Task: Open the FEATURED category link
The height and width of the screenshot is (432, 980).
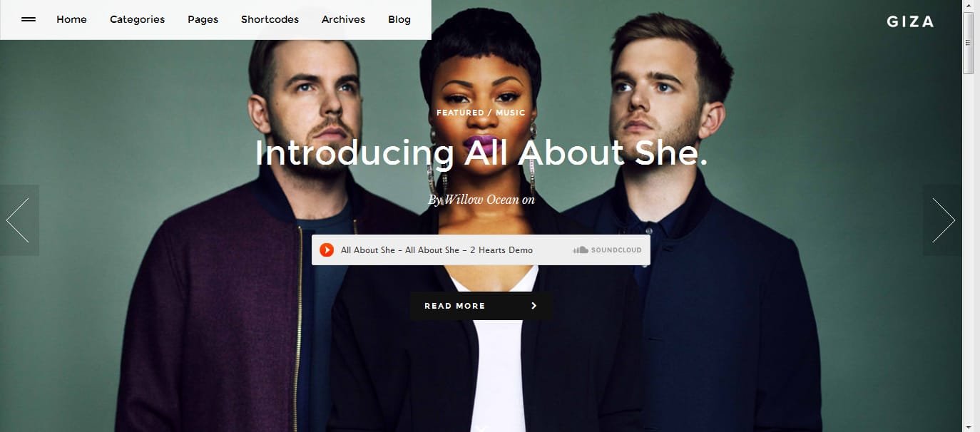Action: 460,113
